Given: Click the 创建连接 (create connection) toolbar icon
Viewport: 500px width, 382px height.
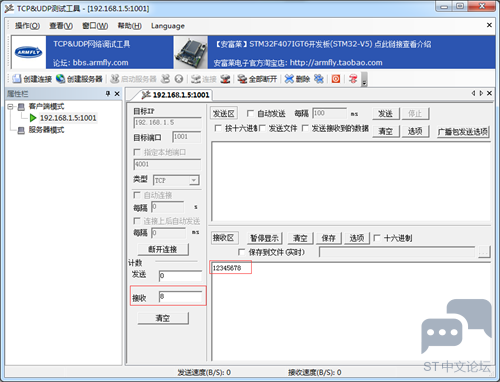Looking at the screenshot, I should 17,79.
